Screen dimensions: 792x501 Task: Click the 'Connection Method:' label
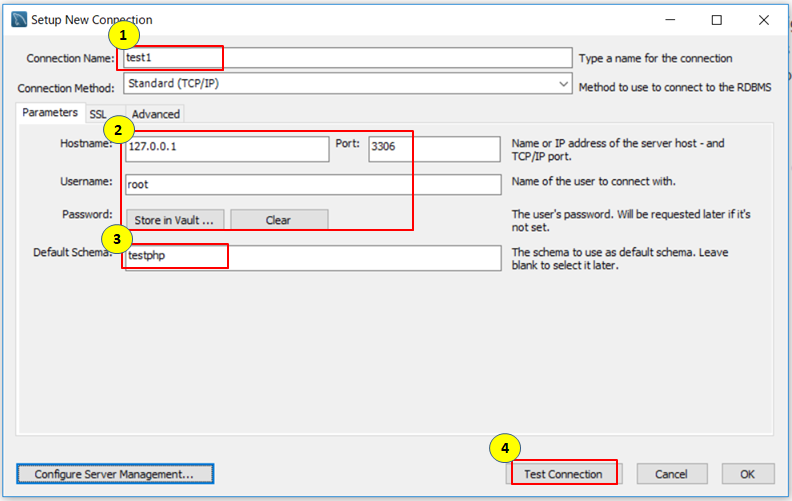click(66, 88)
